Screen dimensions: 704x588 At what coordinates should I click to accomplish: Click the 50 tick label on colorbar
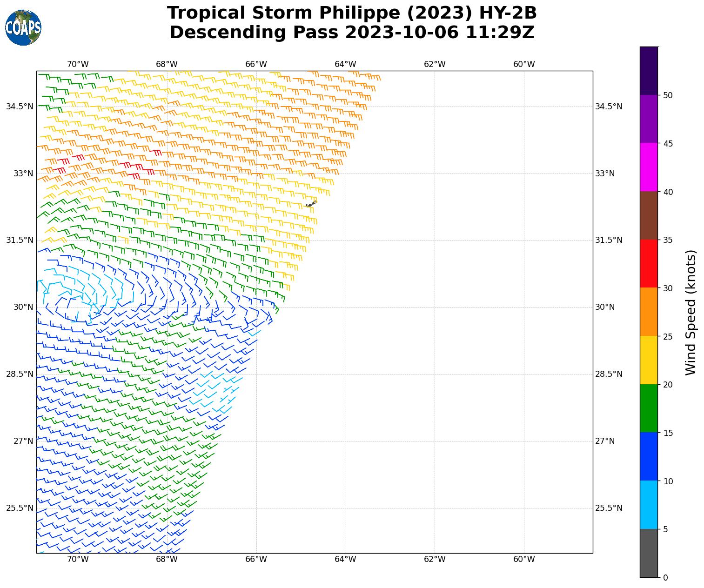[x=668, y=95]
